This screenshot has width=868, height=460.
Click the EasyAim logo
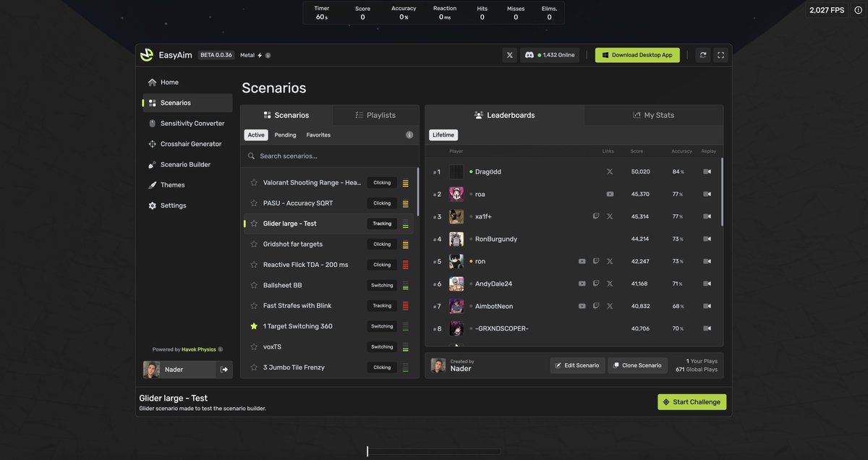click(x=147, y=55)
